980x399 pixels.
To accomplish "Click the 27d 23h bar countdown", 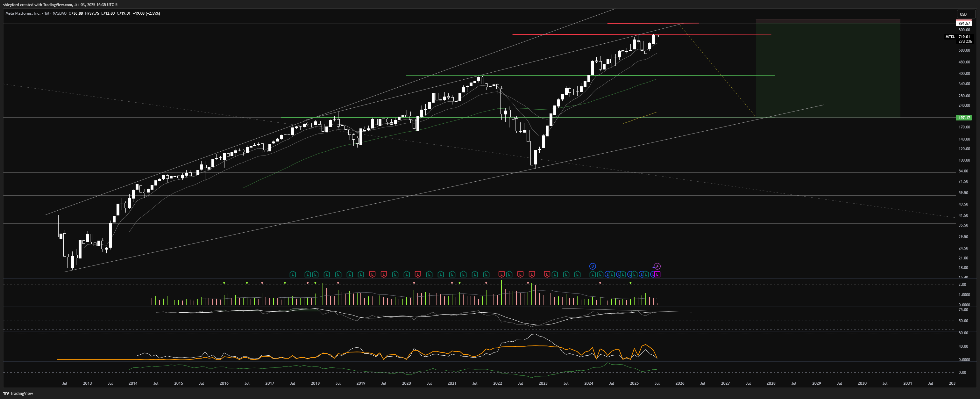I will tap(965, 41).
